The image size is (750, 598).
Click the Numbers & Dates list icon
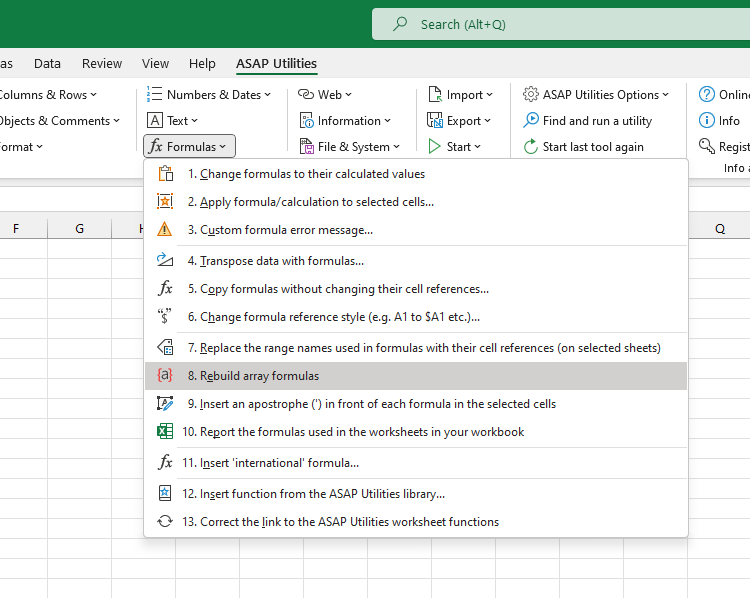(154, 94)
